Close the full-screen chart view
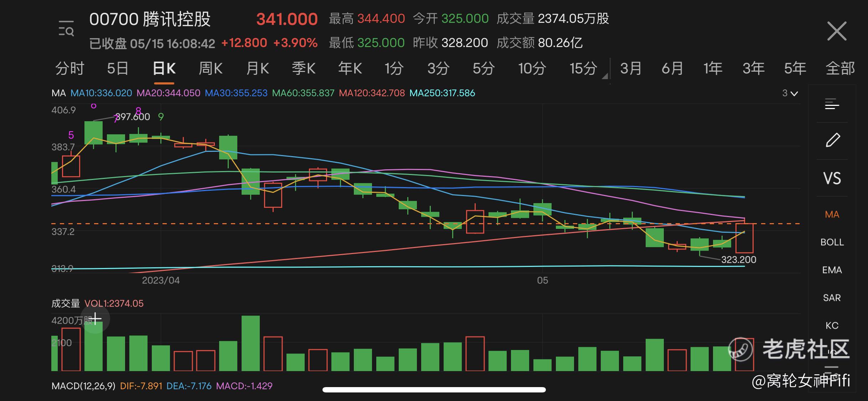 pyautogui.click(x=837, y=31)
